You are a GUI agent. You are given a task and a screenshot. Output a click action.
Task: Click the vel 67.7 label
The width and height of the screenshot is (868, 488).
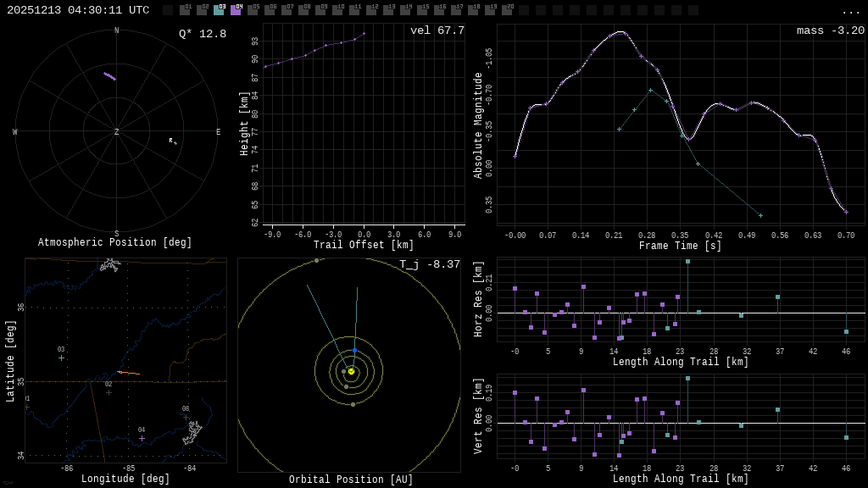coord(437,31)
